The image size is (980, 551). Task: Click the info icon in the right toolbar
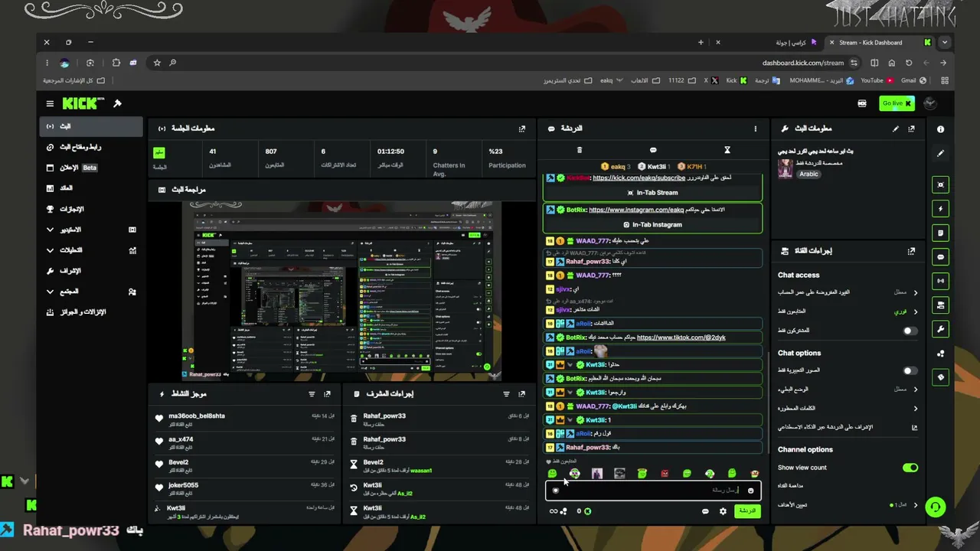tap(941, 129)
